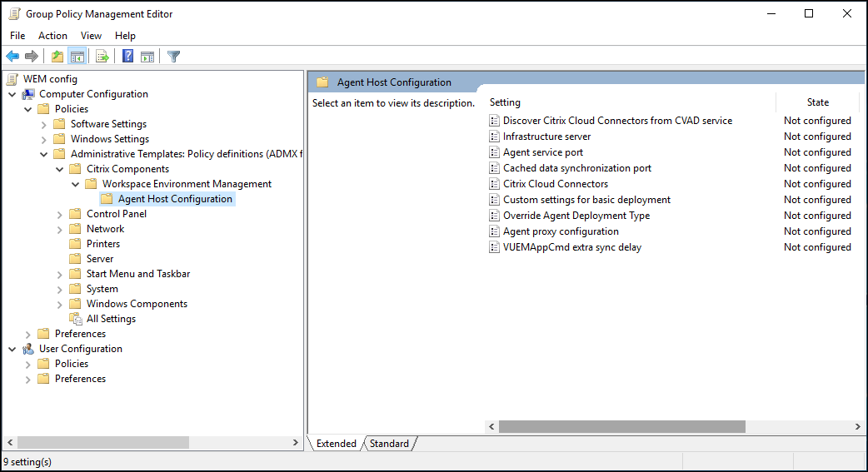Image resolution: width=868 pixels, height=472 pixels.
Task: Select Agent Host Configuration in the tree
Action: point(175,199)
